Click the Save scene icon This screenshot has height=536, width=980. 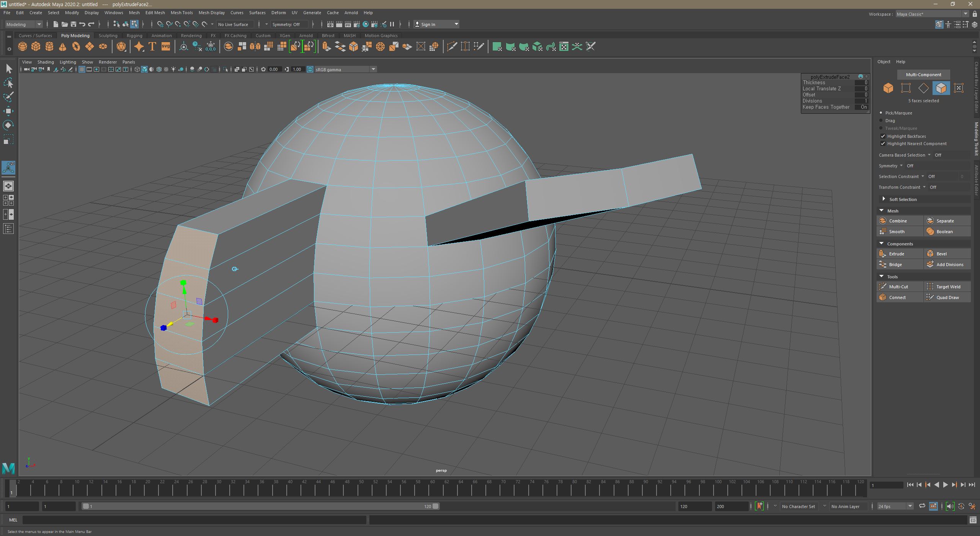point(73,24)
